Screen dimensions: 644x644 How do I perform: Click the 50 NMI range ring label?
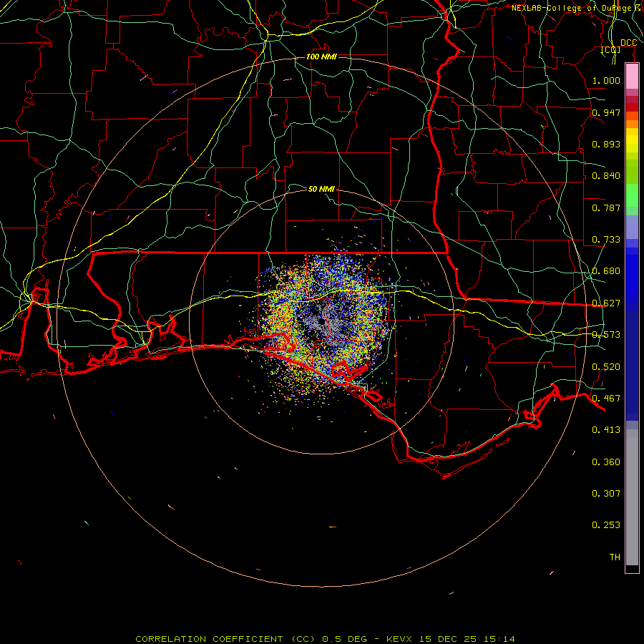pos(321,189)
